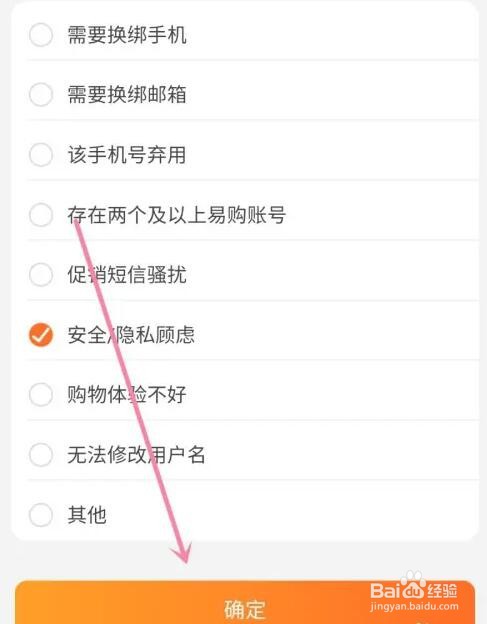Pick the 购物体验不好 reason text
Image resolution: width=487 pixels, height=624 pixels.
coord(127,395)
